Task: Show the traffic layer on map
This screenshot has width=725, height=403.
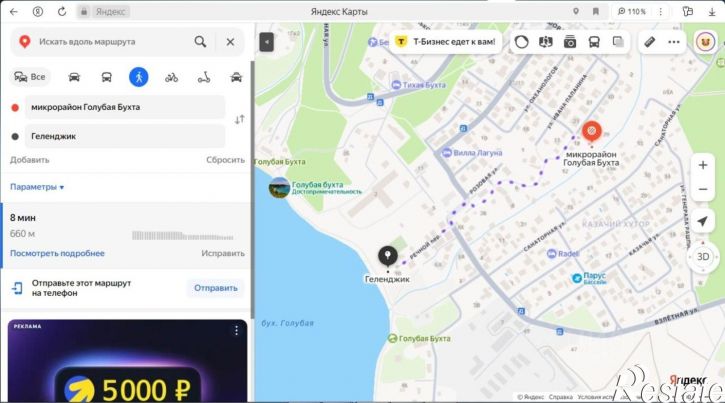Action: pyautogui.click(x=521, y=42)
